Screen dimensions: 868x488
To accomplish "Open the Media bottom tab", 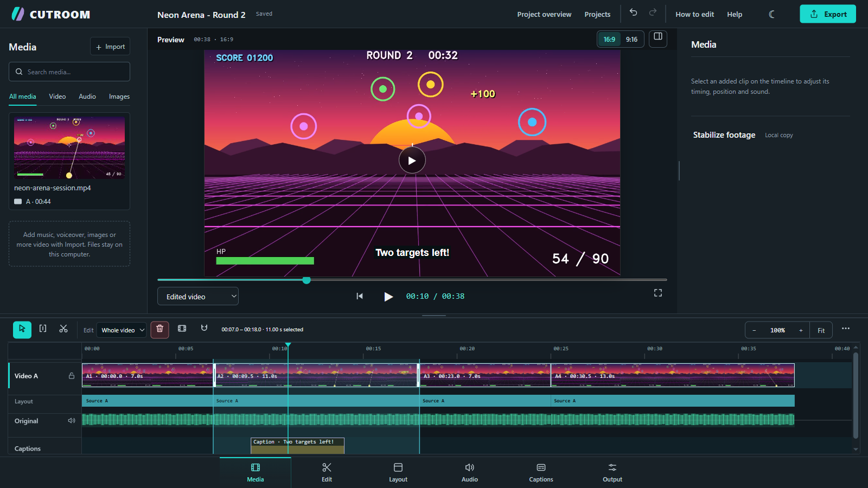I will pos(256,472).
